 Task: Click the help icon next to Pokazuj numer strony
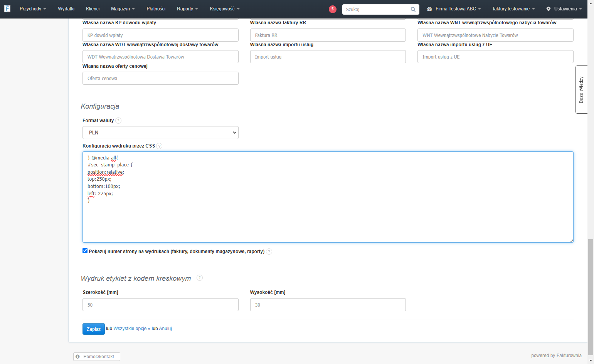point(269,252)
